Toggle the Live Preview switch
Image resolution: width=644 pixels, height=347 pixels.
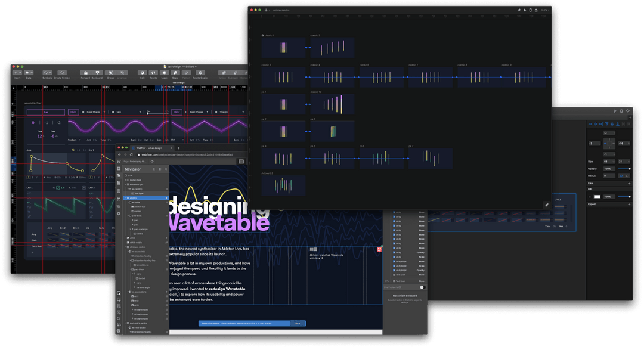[423, 286]
